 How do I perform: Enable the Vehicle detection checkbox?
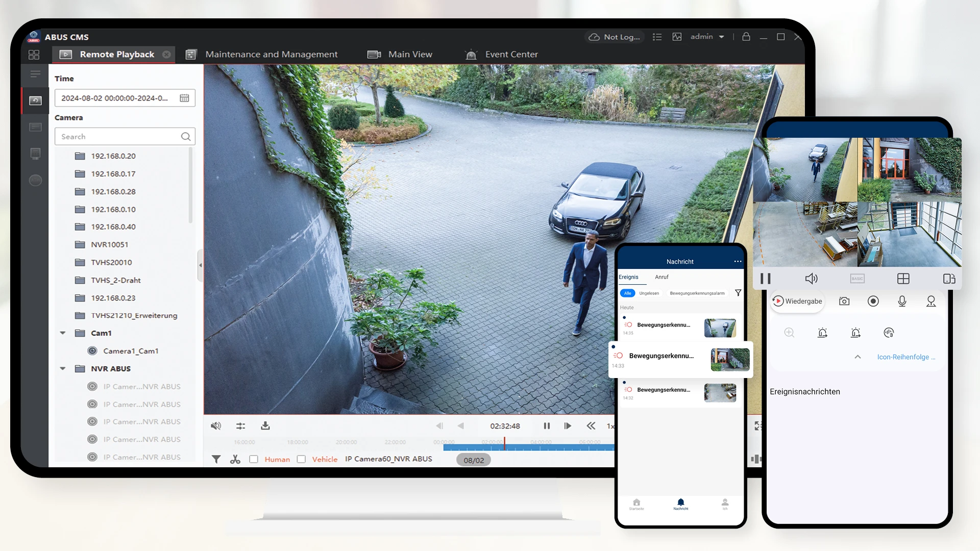coord(301,459)
